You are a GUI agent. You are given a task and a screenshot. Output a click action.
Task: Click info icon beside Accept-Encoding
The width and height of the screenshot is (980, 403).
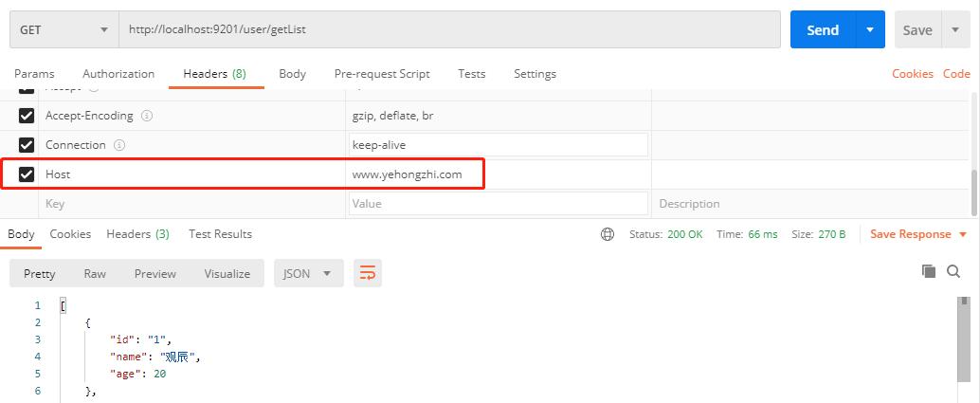(x=147, y=116)
